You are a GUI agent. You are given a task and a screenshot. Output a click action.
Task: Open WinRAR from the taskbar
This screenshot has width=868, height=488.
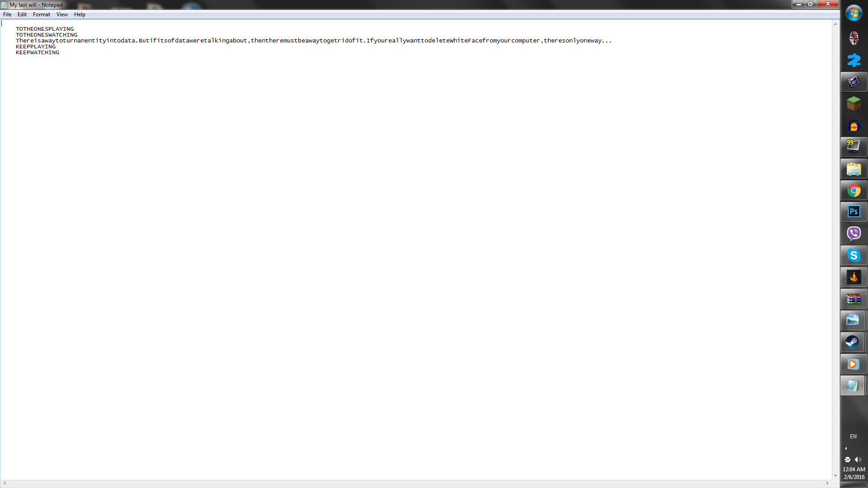(x=854, y=299)
